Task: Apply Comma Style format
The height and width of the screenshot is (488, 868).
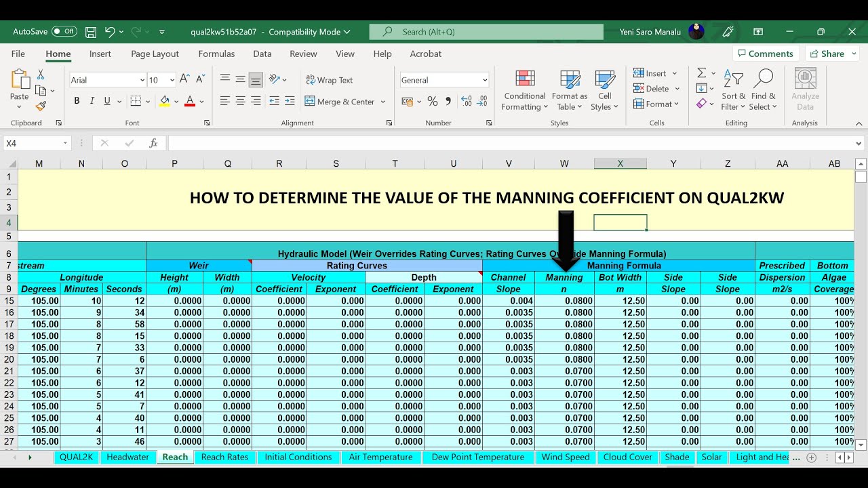Action: tap(448, 101)
